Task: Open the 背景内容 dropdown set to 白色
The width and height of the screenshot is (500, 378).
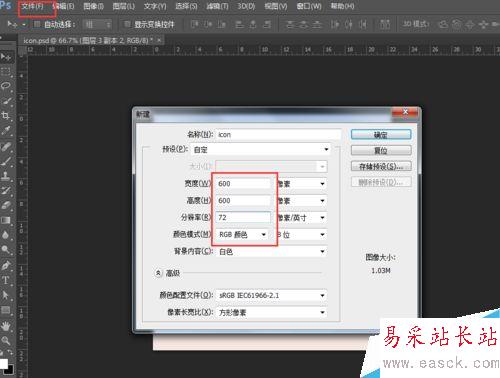Action: [x=272, y=252]
